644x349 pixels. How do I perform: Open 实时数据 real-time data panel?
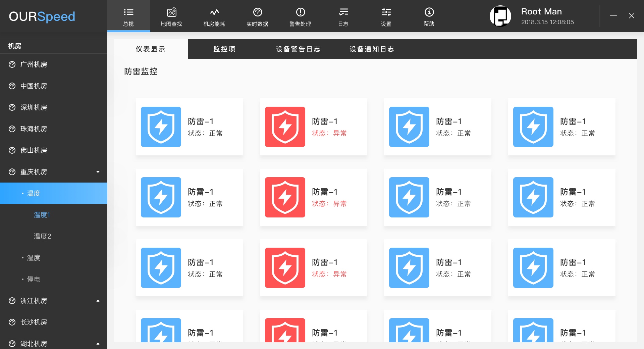pos(257,16)
